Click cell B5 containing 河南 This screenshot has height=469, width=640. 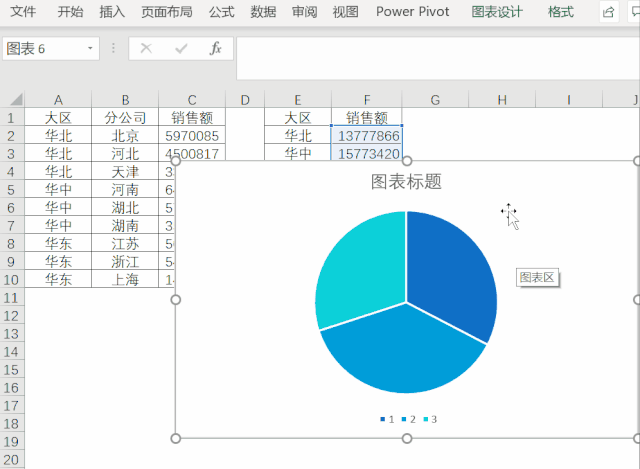[x=125, y=189]
